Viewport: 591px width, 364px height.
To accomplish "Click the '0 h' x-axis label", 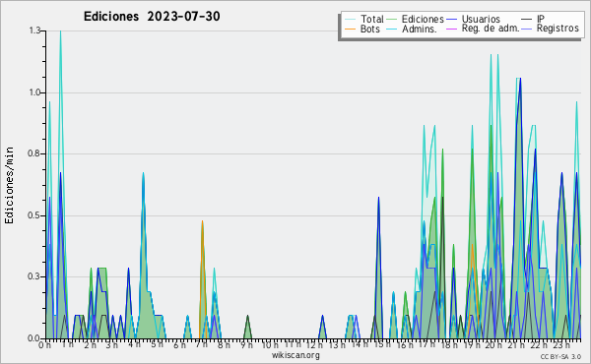I will (45, 345).
